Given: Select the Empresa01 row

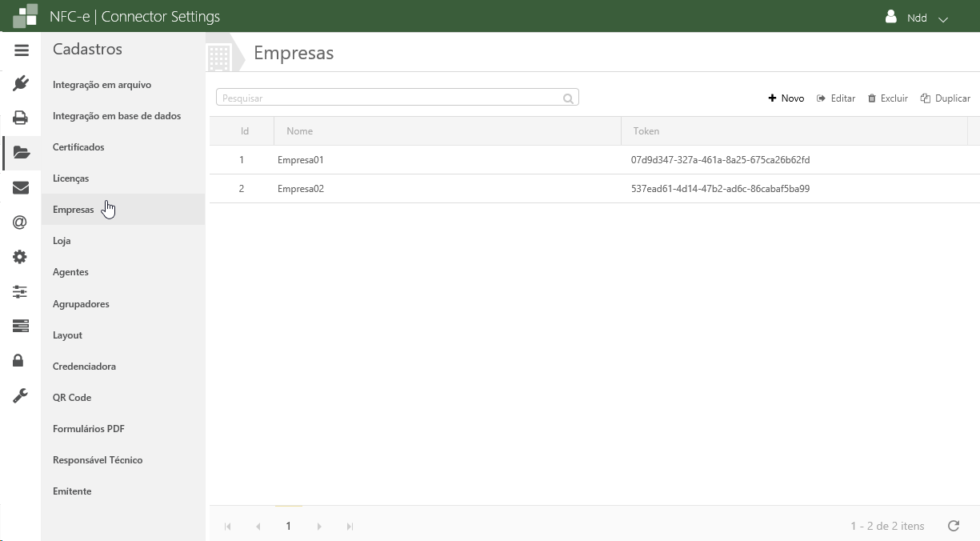Looking at the screenshot, I should [x=301, y=160].
